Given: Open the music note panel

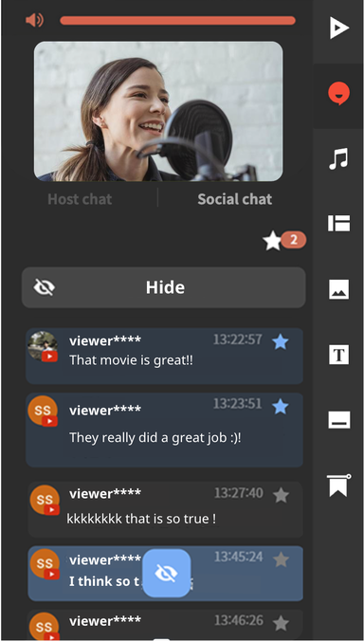Looking at the screenshot, I should (338, 158).
